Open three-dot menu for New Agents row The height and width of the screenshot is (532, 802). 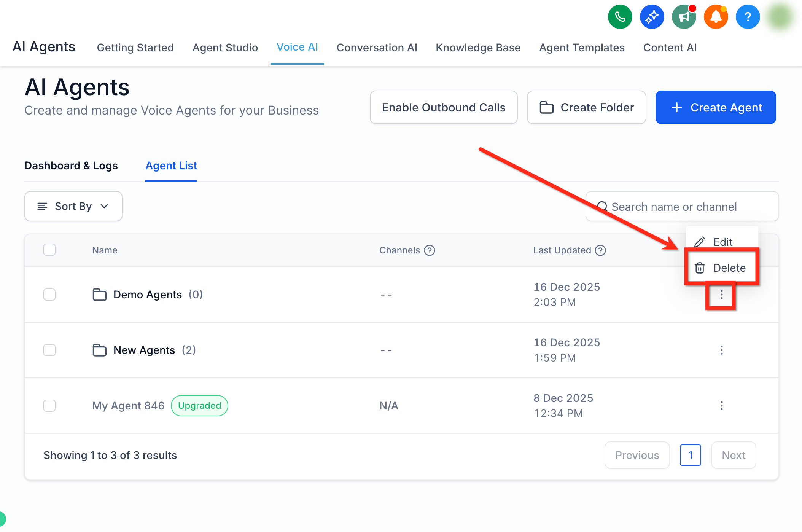click(721, 350)
